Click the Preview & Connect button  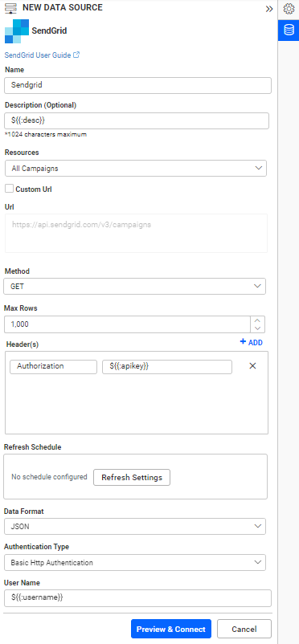coord(171,629)
